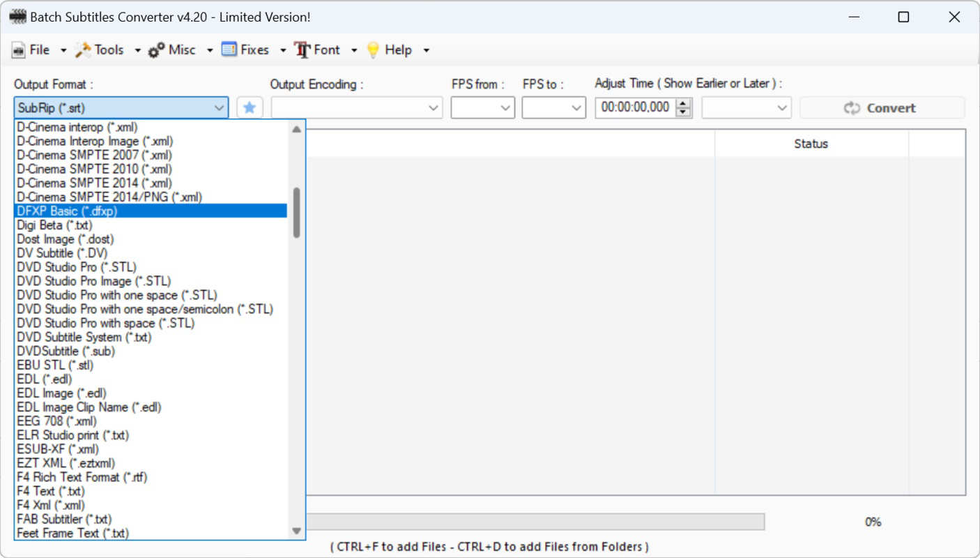Pick D-Cinema SMPTE 2014/PNG (*.xml)
Image resolution: width=980 pixels, height=558 pixels.
151,197
